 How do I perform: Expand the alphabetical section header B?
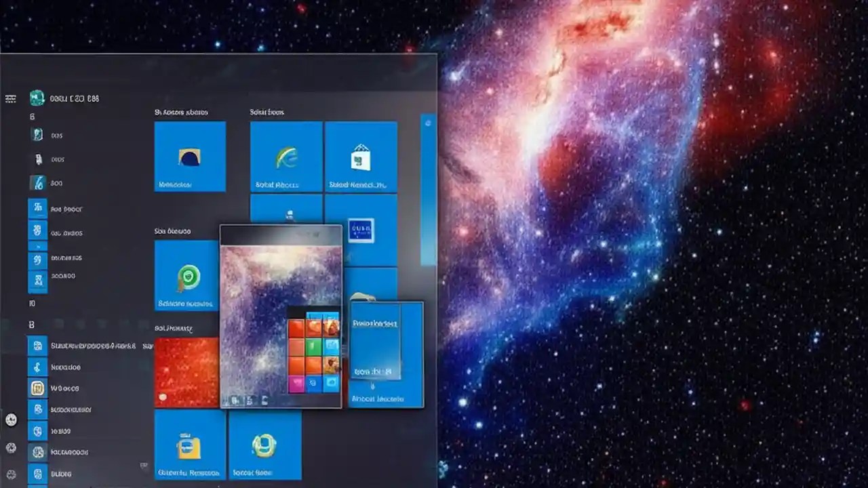coord(32,324)
